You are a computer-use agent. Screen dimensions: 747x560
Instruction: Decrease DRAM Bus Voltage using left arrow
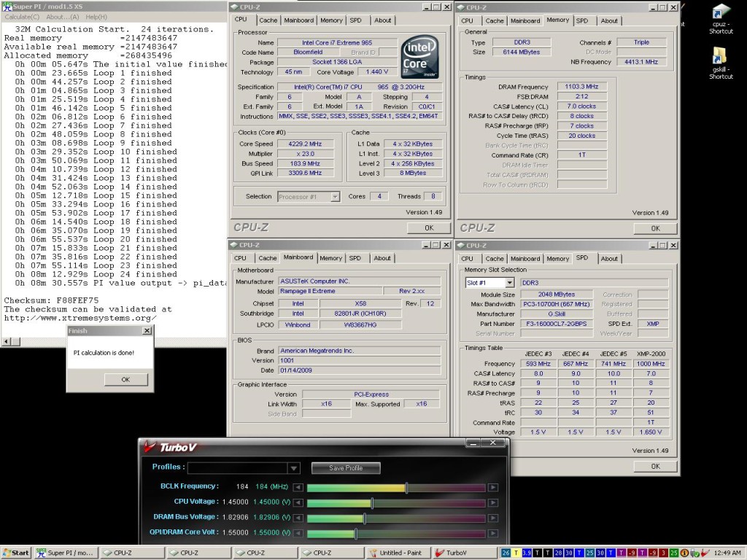[298, 518]
